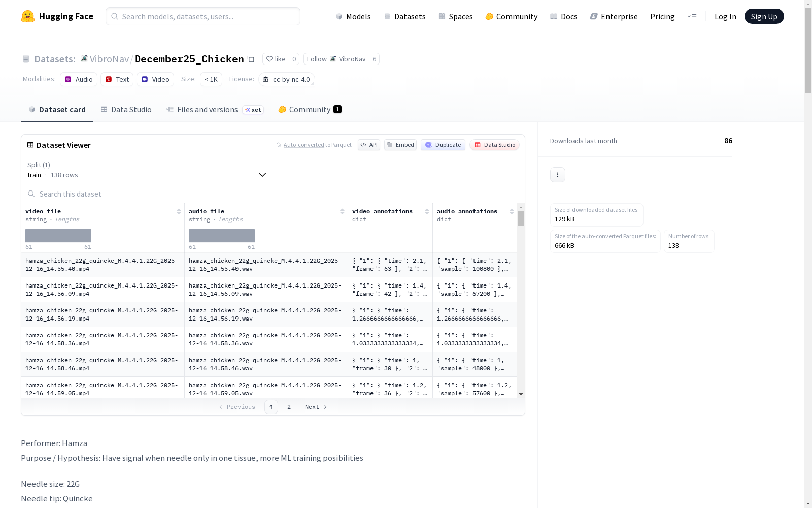
Task: Select the 14.58.36.wav audio file cell
Action: pos(266,339)
